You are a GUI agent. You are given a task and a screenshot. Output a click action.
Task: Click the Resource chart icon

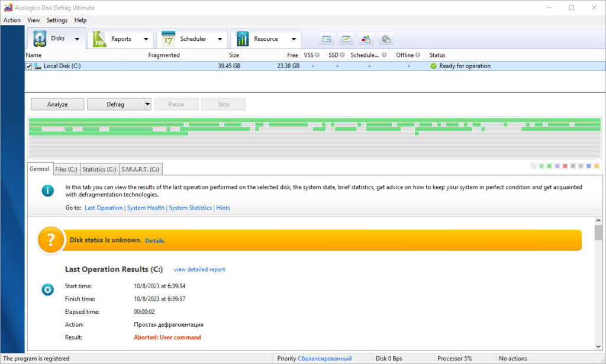point(242,38)
